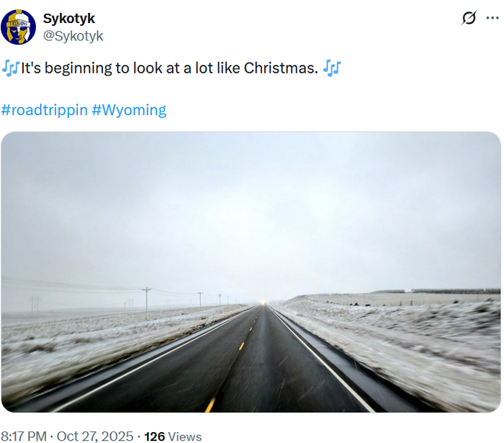The width and height of the screenshot is (504, 443).
Task: Click the music notes emoji before the text
Action: 11,68
